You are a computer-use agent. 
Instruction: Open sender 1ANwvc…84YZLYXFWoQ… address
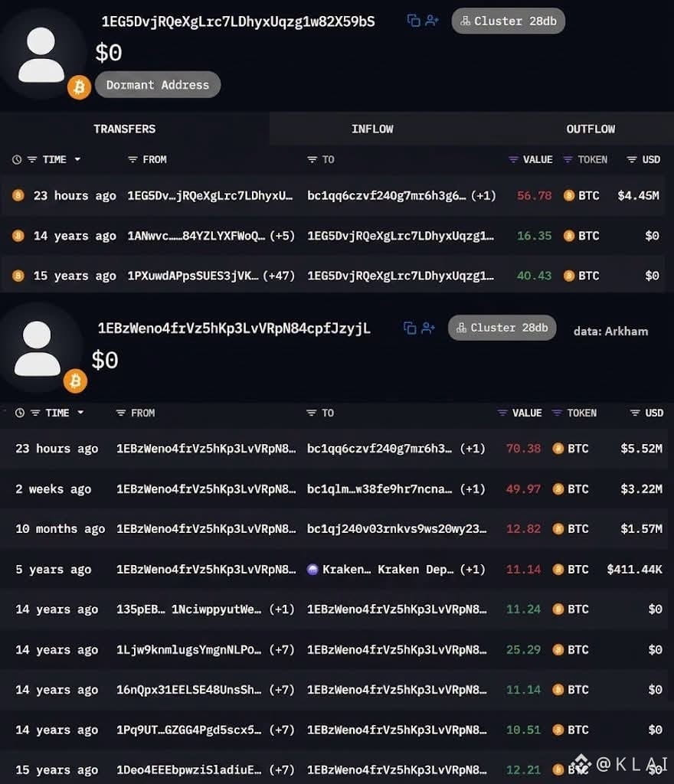[x=197, y=236]
